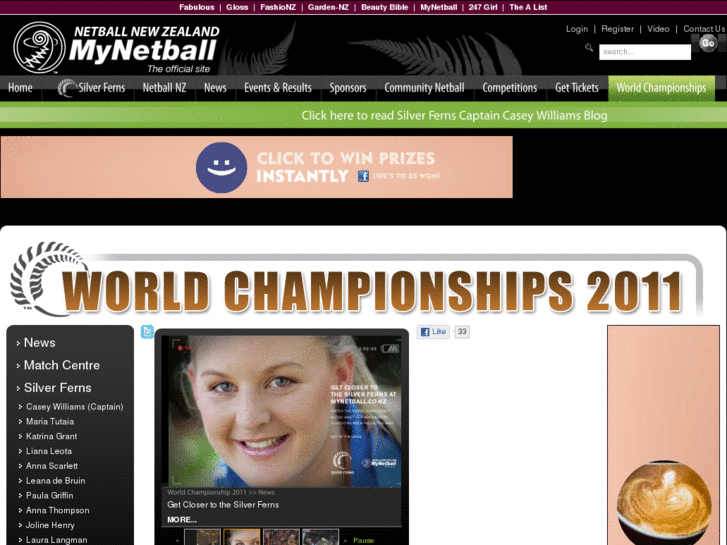727x545 pixels.
Task: Expand the News sidebar section
Action: [39, 343]
